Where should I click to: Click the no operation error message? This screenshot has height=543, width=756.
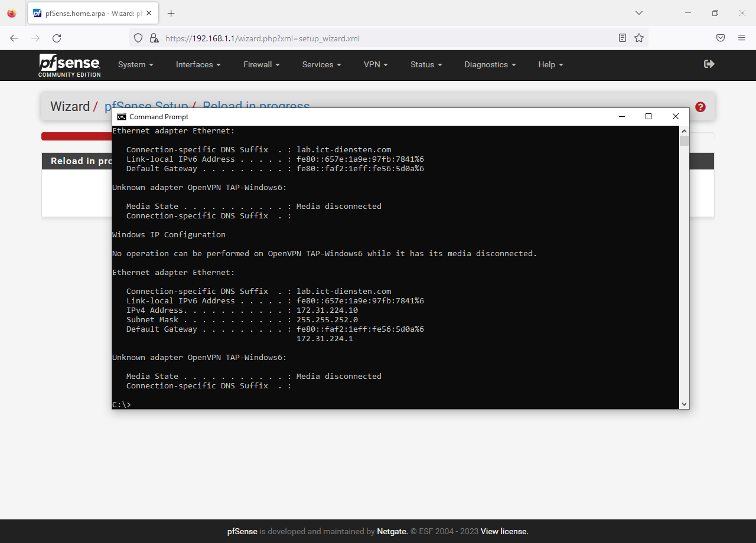coord(325,254)
